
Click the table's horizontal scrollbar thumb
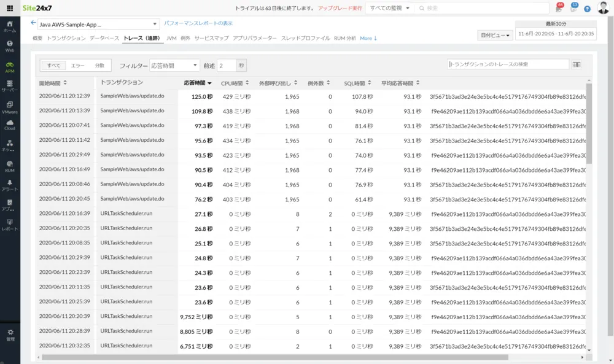275,357
